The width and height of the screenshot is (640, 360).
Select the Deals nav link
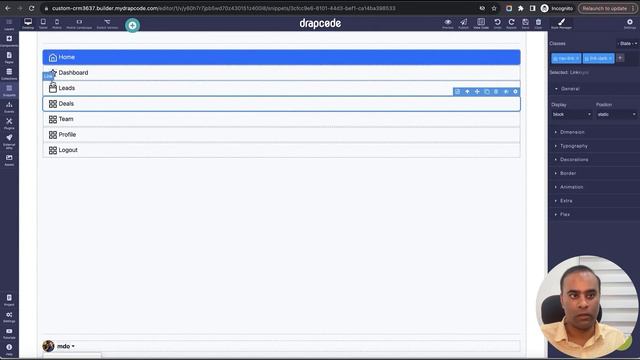[x=281, y=104]
